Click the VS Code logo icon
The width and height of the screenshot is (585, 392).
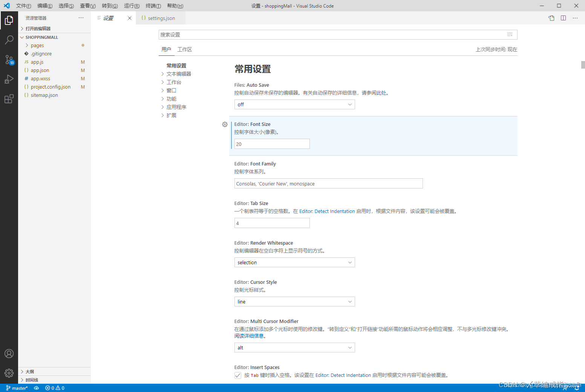pos(7,6)
